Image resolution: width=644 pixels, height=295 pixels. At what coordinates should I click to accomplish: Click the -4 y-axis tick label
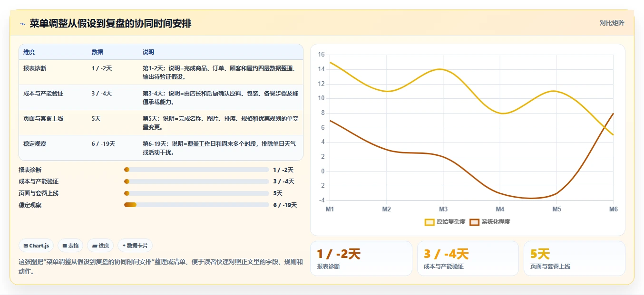point(322,200)
